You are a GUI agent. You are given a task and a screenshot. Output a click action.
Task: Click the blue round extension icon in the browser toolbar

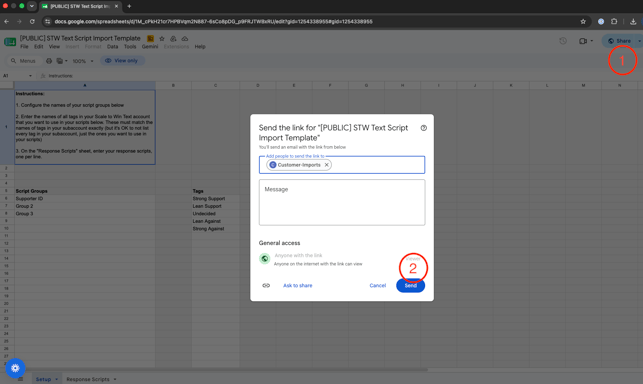[601, 21]
